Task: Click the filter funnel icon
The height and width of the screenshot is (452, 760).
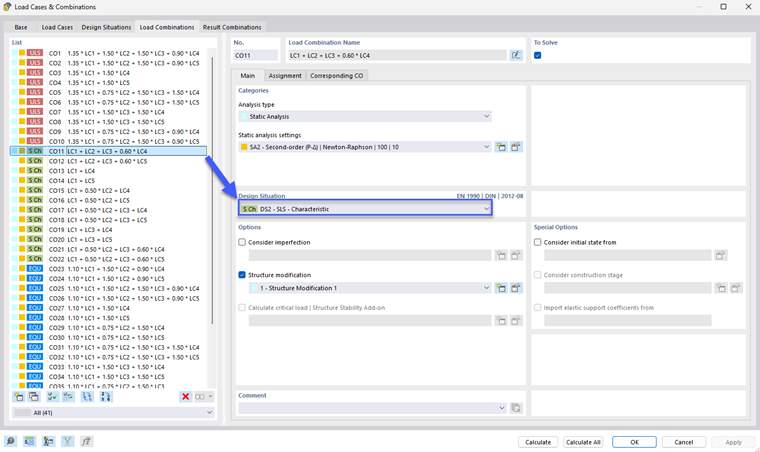Action: [x=67, y=441]
